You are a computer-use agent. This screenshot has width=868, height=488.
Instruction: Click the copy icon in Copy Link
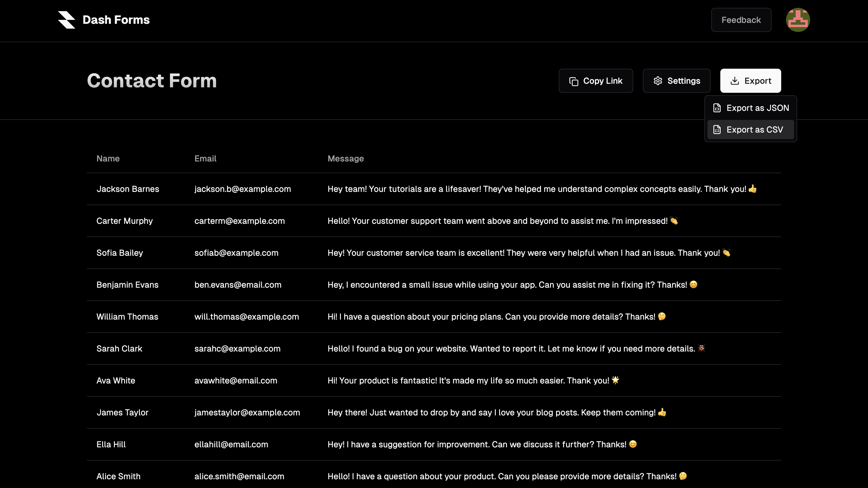(x=574, y=81)
